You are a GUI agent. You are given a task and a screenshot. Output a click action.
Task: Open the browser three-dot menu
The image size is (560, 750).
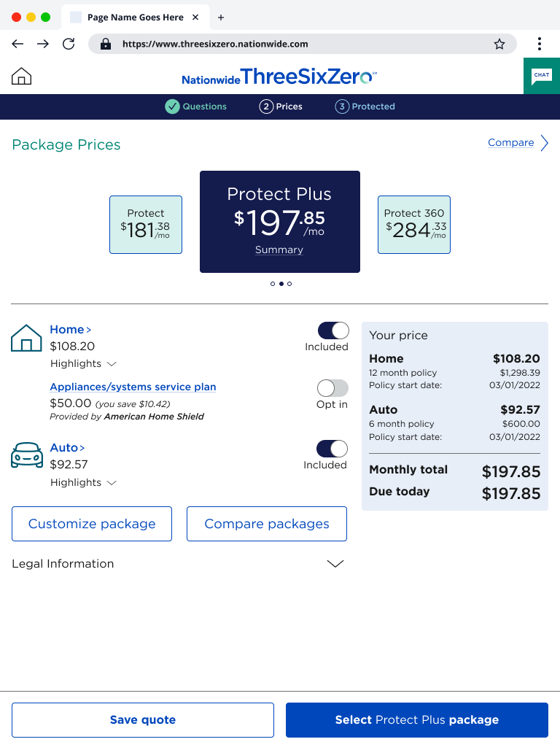[540, 44]
